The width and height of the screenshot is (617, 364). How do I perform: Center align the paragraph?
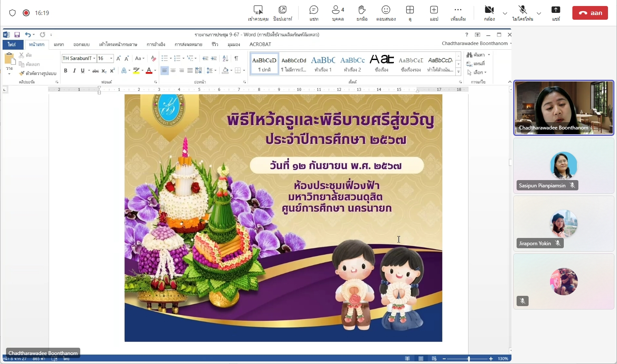(173, 71)
